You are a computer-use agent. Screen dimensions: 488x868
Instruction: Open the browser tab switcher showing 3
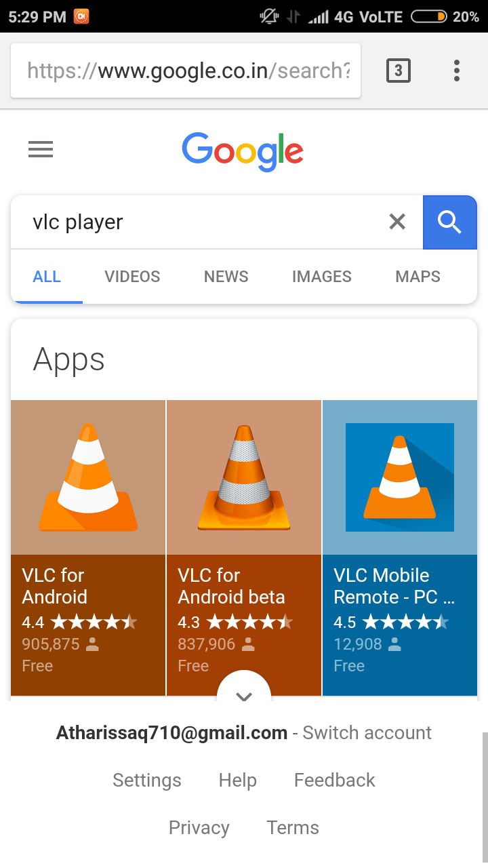coord(399,71)
